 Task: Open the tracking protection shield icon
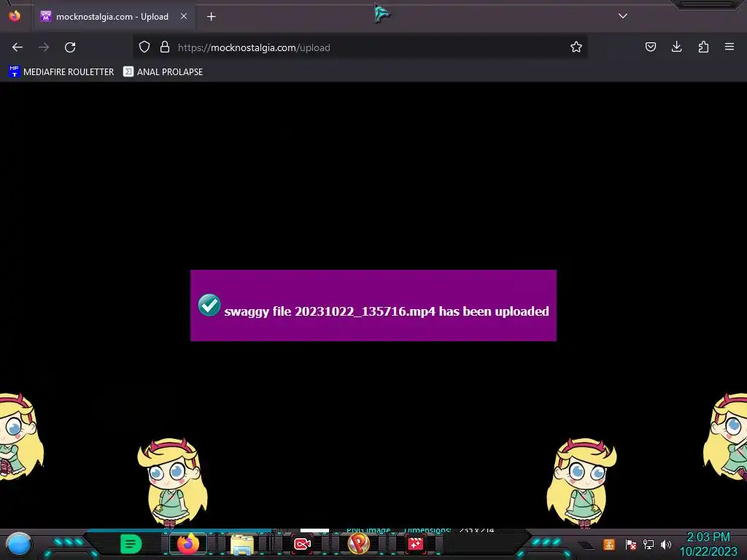144,47
